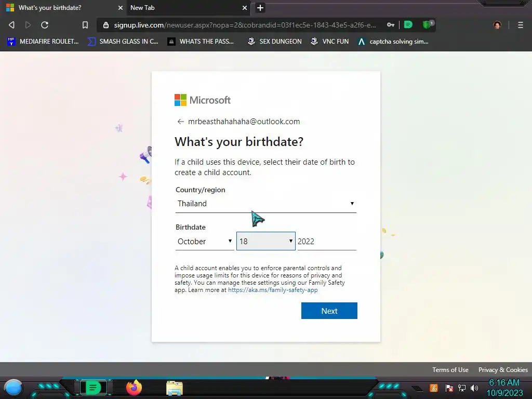
Task: Open the browser profile avatar
Action: [497, 25]
